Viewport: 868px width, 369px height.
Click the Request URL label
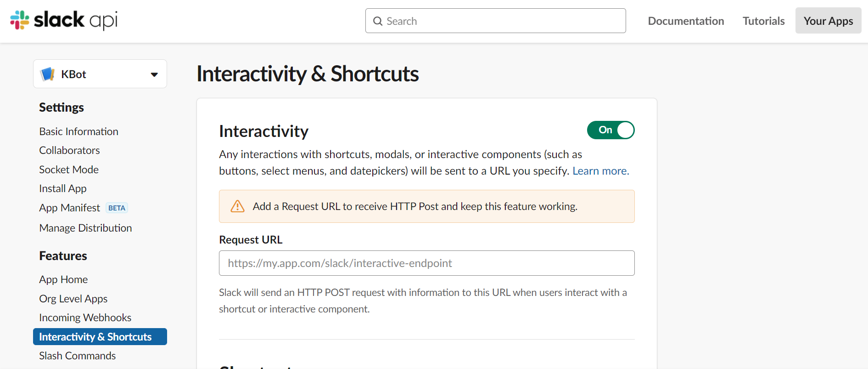251,240
